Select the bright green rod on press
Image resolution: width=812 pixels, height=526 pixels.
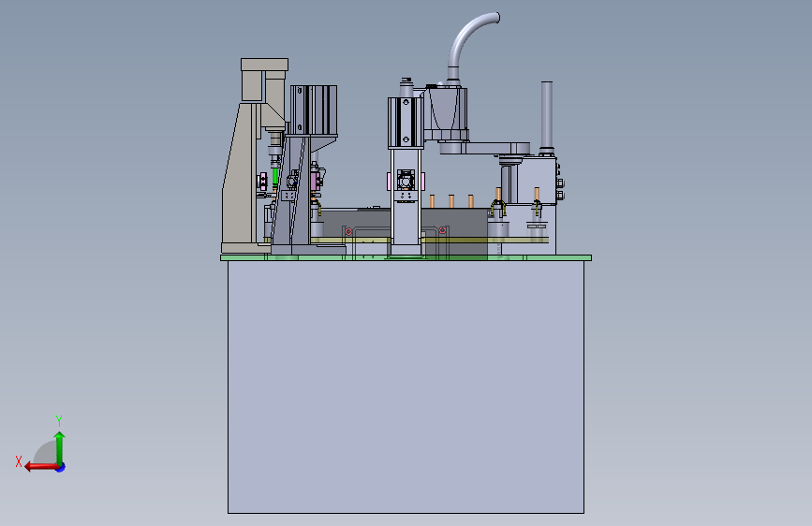pos(275,176)
